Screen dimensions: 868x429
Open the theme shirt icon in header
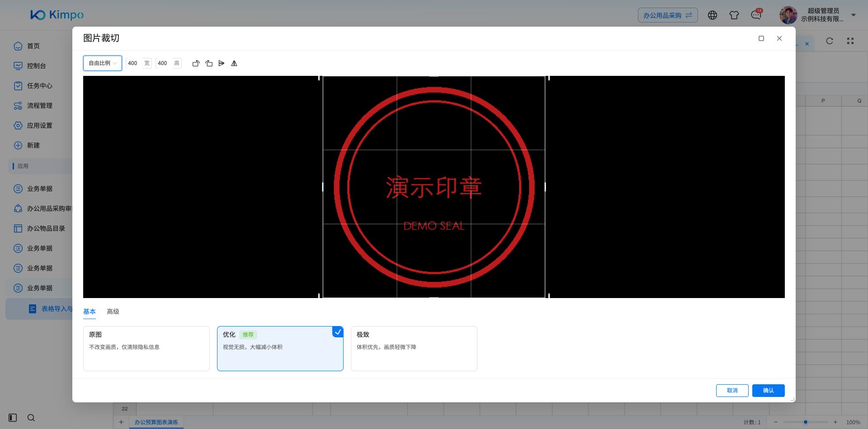(734, 15)
